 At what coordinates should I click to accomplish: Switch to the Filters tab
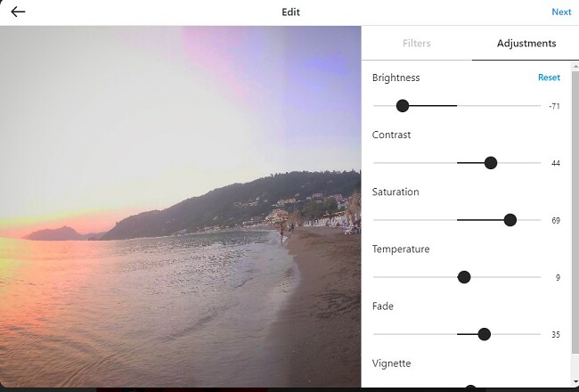(x=417, y=44)
